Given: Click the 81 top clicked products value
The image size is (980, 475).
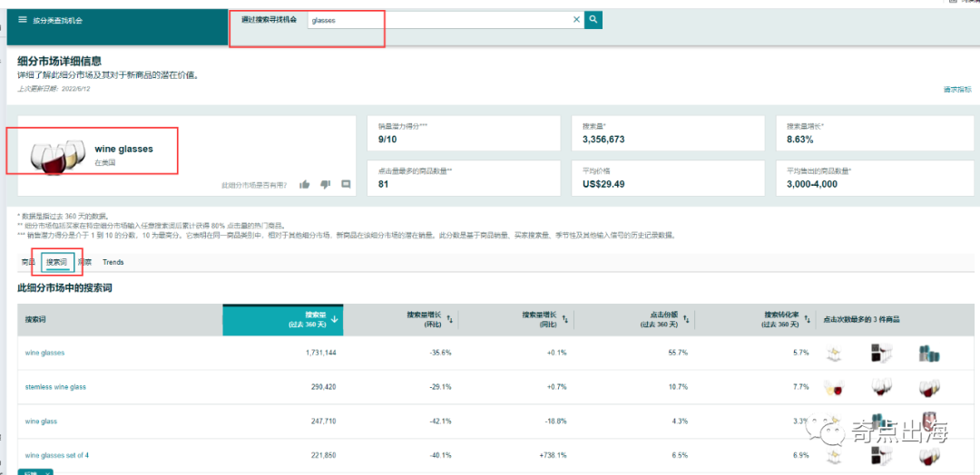Looking at the screenshot, I should point(383,184).
